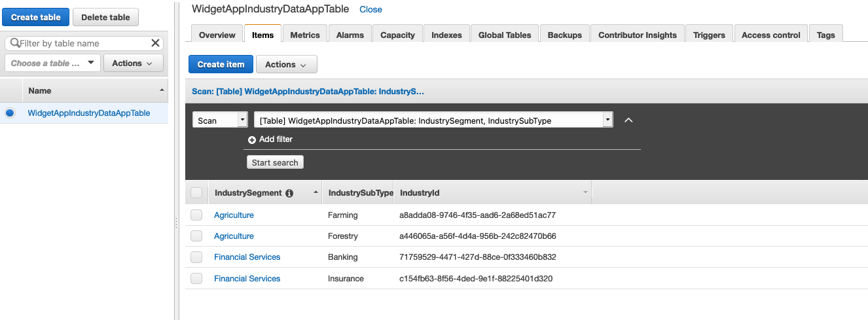
Task: Click the info icon next to IndustrySegment
Action: (289, 193)
